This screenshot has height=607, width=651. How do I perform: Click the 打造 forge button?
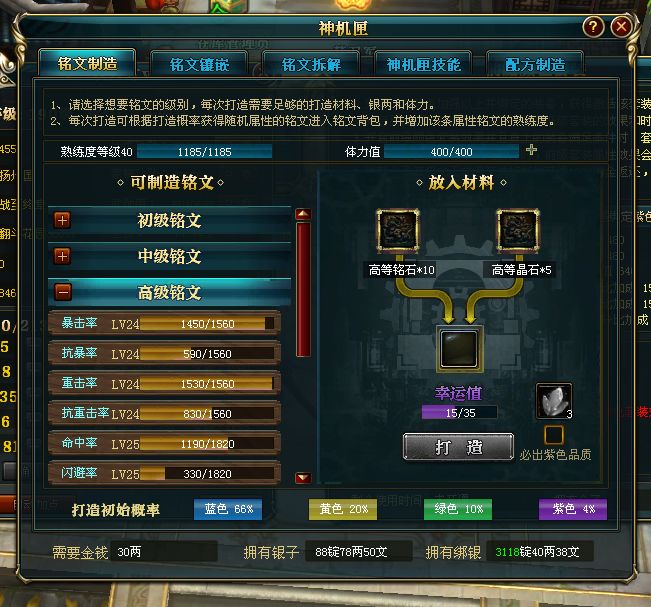tap(458, 447)
